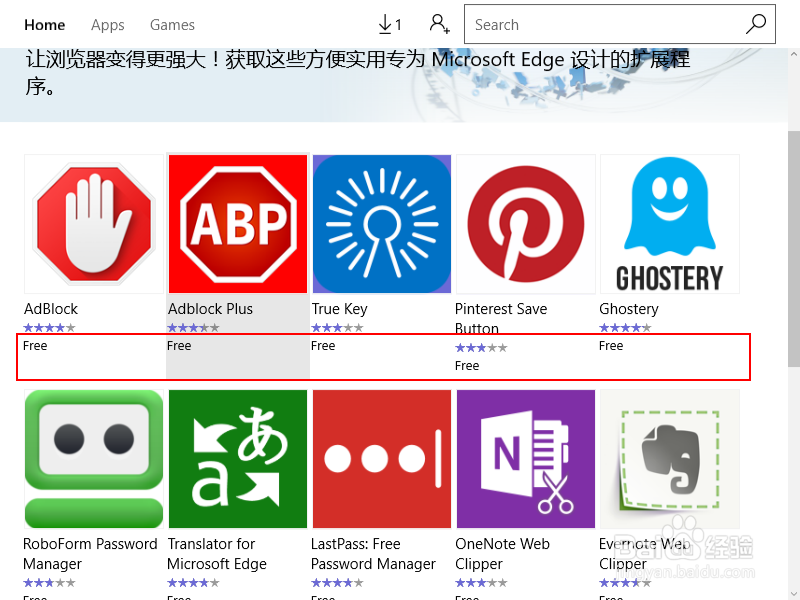Viewport: 800px width, 600px height.
Task: Click the Free price under True Key
Action: click(x=323, y=346)
